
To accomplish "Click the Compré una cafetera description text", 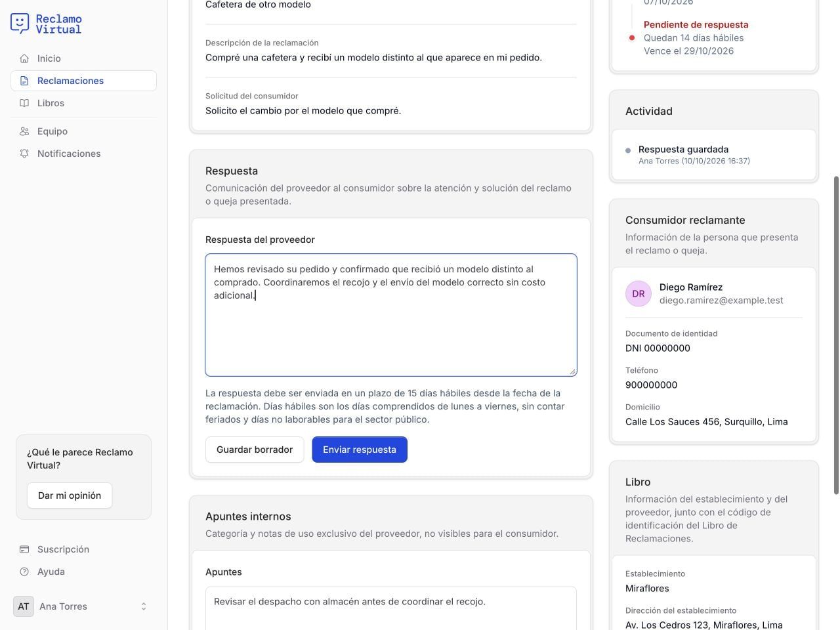I will pos(373,58).
